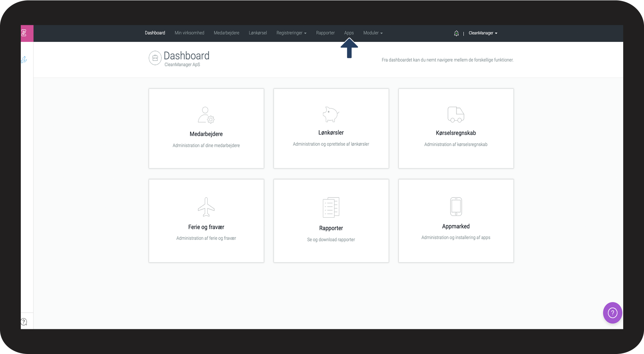The height and width of the screenshot is (354, 644).
Task: Click 'Se og download rapporter' text
Action: [331, 240]
